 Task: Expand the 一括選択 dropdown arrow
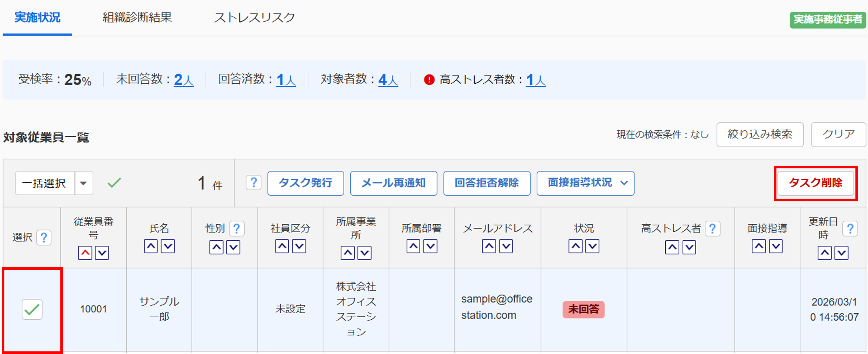pyautogui.click(x=84, y=183)
